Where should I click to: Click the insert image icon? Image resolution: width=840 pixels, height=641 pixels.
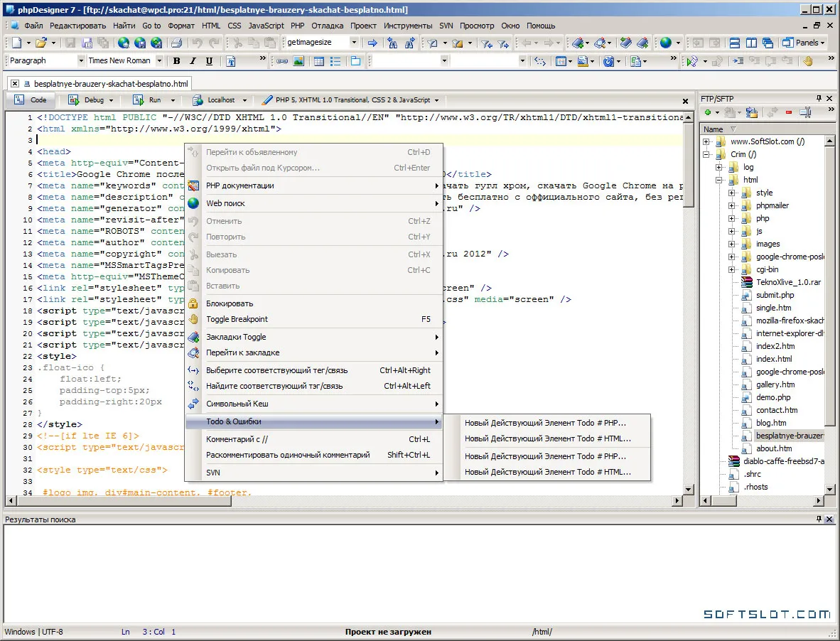pos(298,61)
